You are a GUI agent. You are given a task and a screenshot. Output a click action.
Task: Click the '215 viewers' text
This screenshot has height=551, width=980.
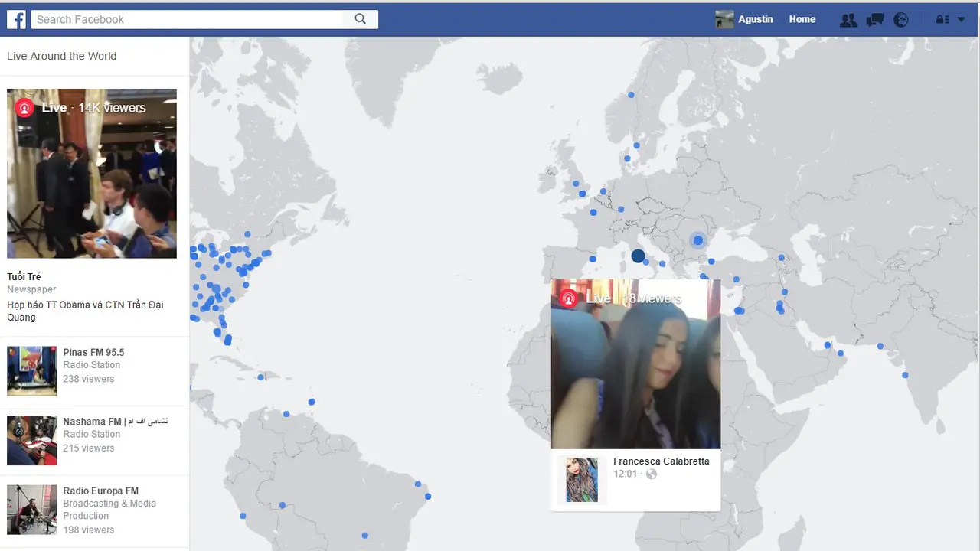tap(89, 448)
